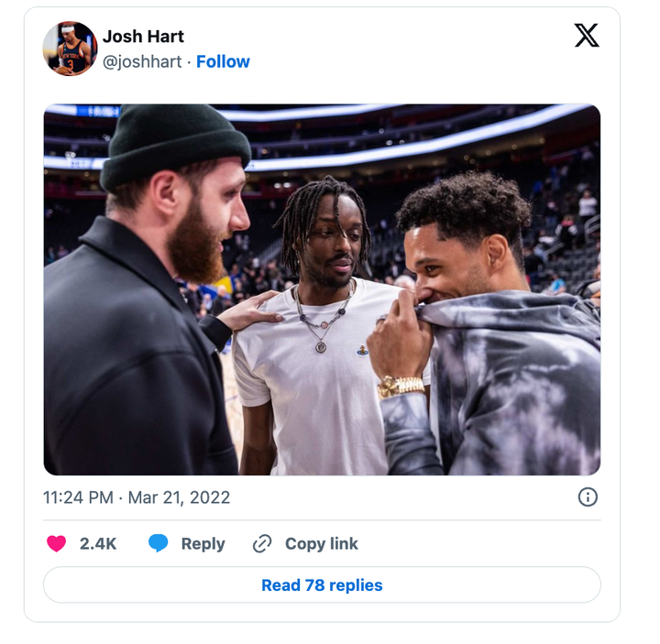Open Josh Hart's profile avatar
This screenshot has width=660, height=644.
[x=70, y=49]
